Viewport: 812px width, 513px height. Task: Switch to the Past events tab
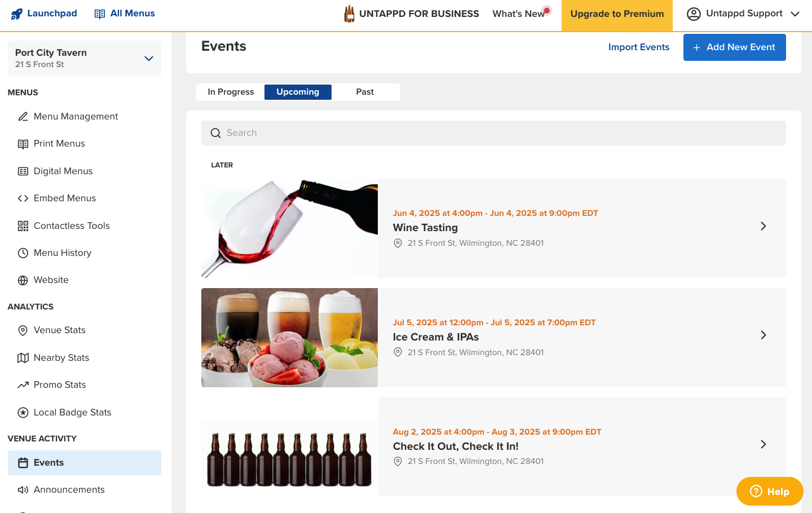(x=365, y=92)
